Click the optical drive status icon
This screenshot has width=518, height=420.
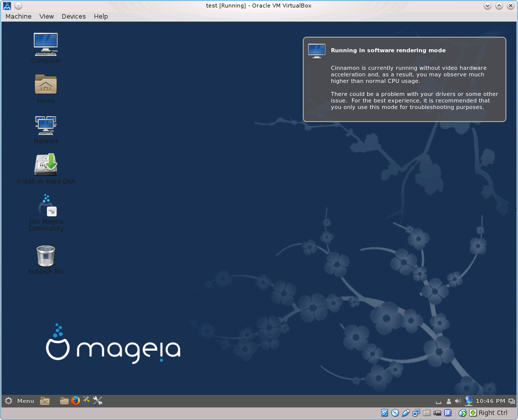click(395, 413)
